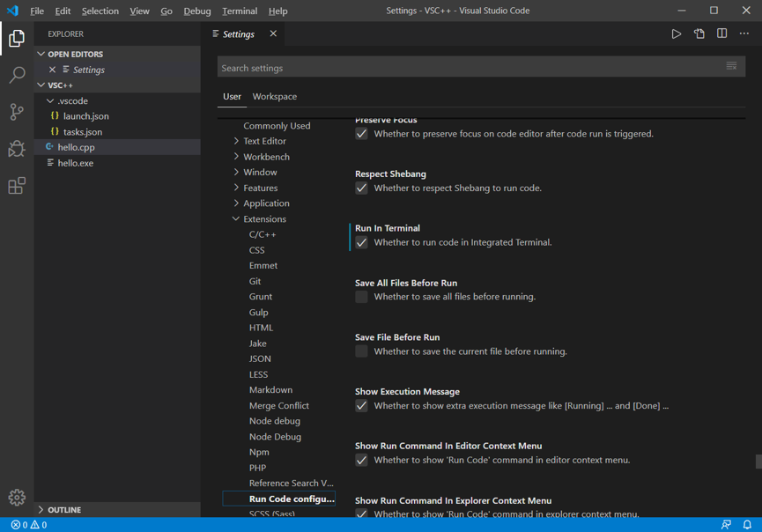Enable Save File Before Run checkbox

361,351
